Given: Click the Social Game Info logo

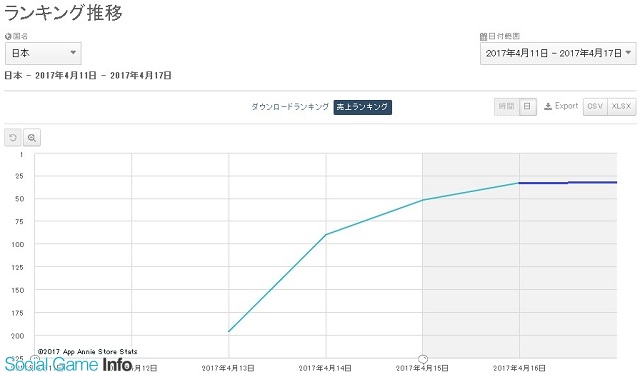Looking at the screenshot, I should (x=68, y=364).
